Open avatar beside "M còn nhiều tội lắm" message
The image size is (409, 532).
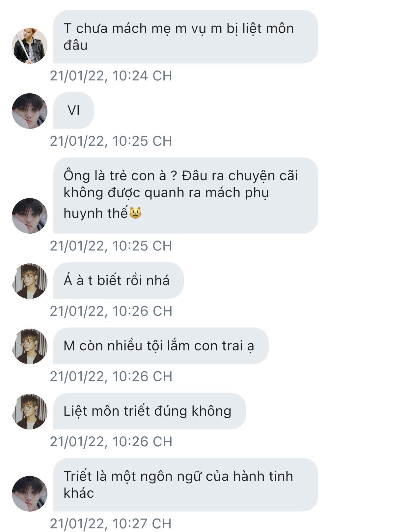point(30,346)
